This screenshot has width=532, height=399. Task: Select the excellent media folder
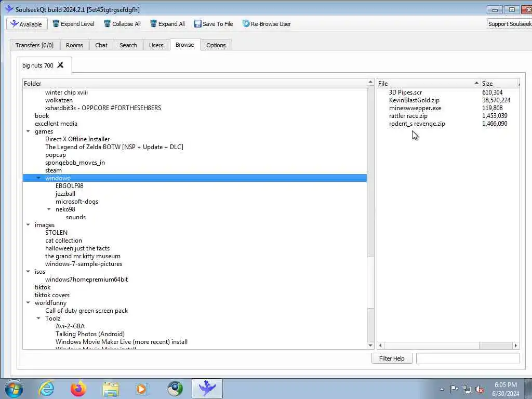point(56,124)
